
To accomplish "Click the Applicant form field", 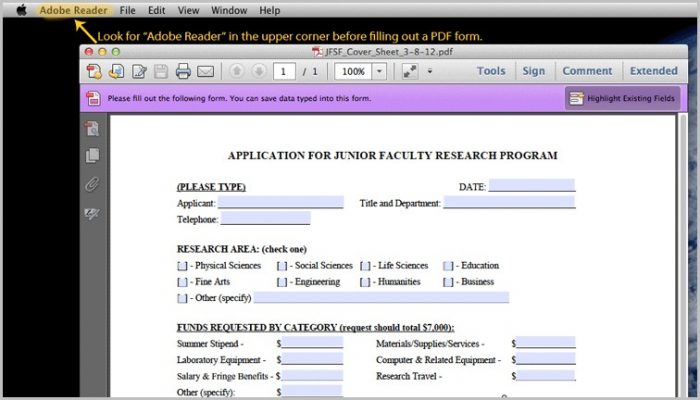I will (281, 202).
